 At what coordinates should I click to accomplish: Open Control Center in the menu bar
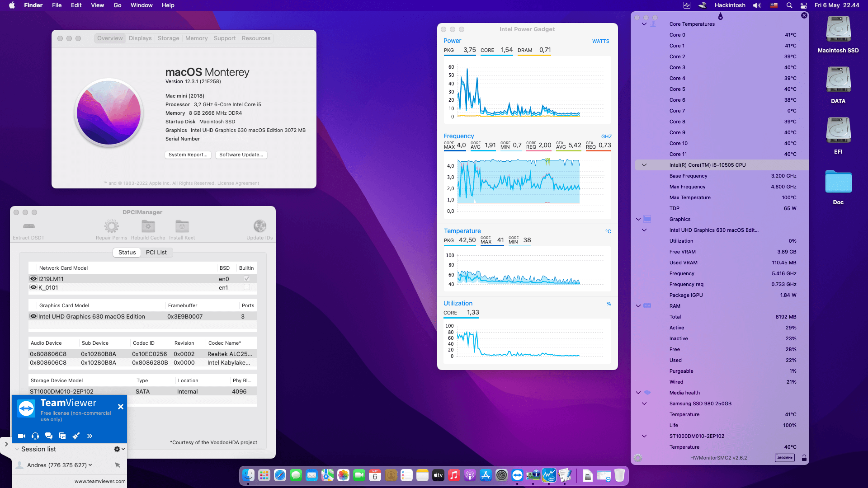(x=804, y=5)
